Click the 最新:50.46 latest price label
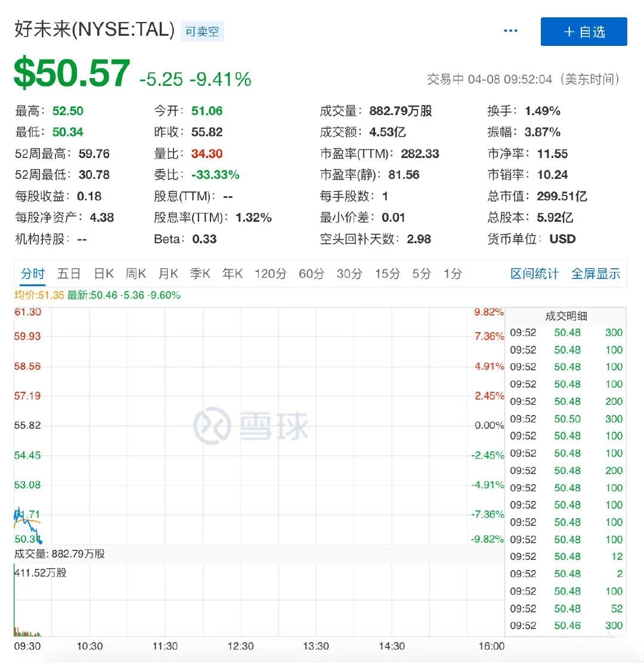 [124, 295]
